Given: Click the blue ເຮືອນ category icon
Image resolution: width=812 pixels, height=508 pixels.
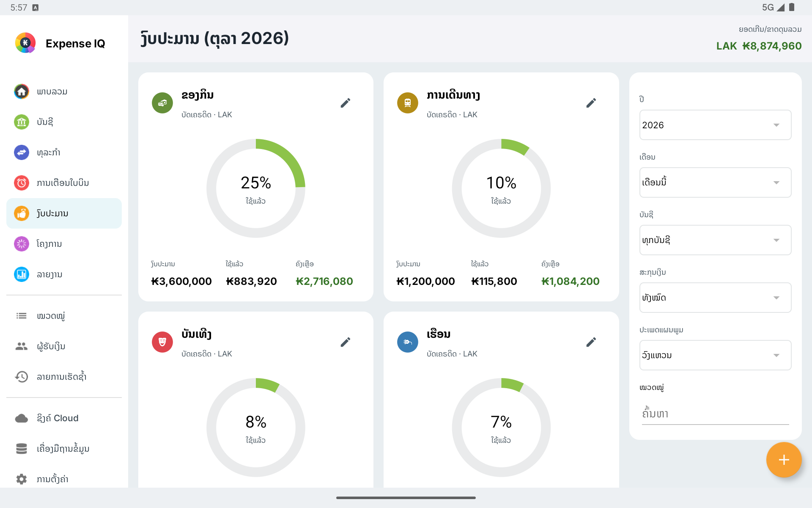Looking at the screenshot, I should 408,342.
